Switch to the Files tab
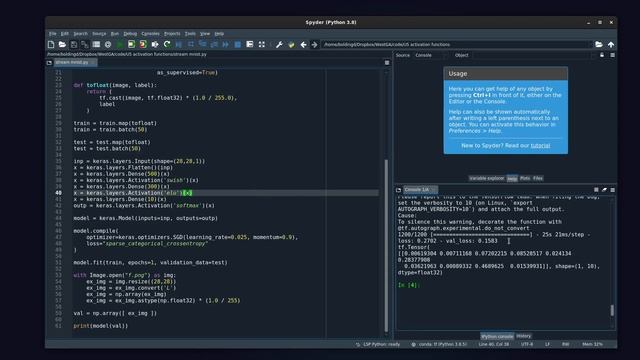 click(x=538, y=178)
